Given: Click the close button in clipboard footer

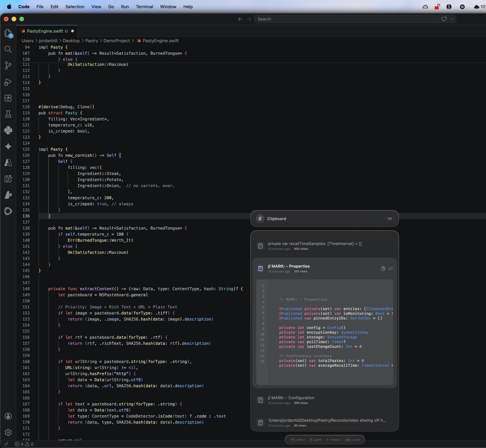Looking at the screenshot, I should 353,439.
